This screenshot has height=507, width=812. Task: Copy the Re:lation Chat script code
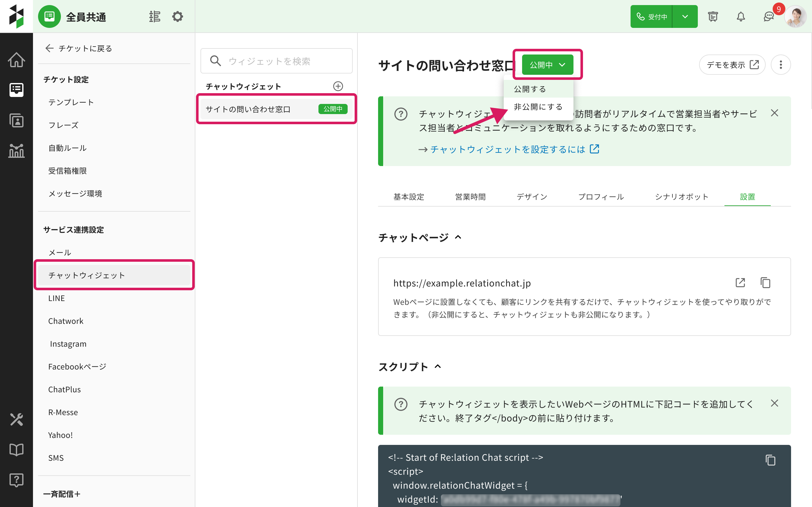pyautogui.click(x=770, y=460)
